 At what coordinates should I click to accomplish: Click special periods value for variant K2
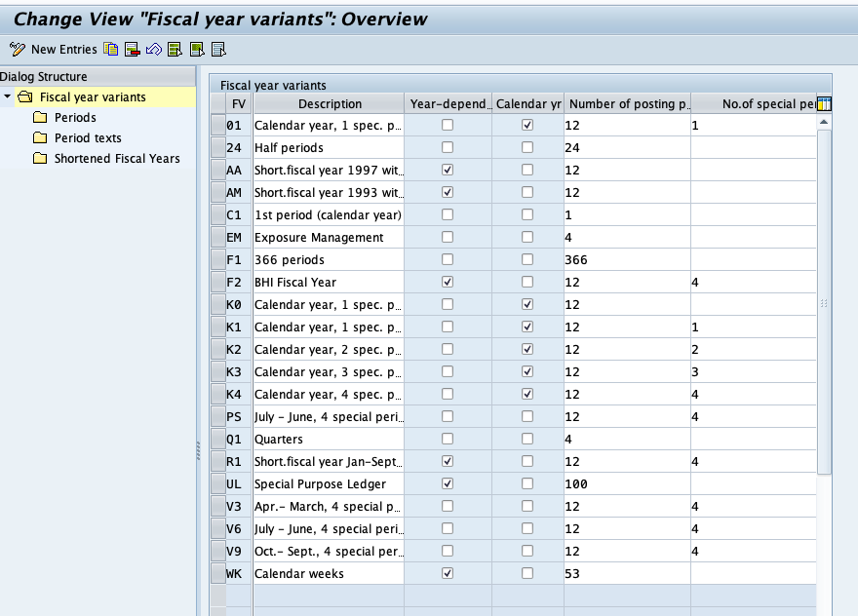pyautogui.click(x=754, y=350)
